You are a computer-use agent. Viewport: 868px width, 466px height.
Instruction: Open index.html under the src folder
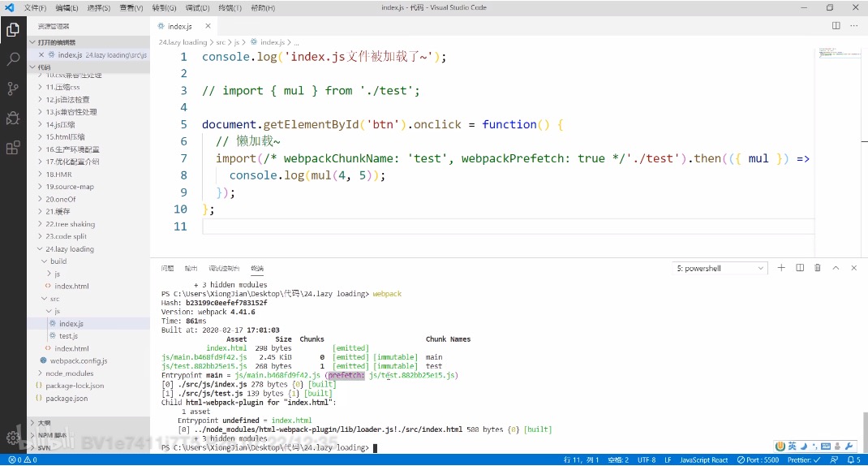point(71,348)
